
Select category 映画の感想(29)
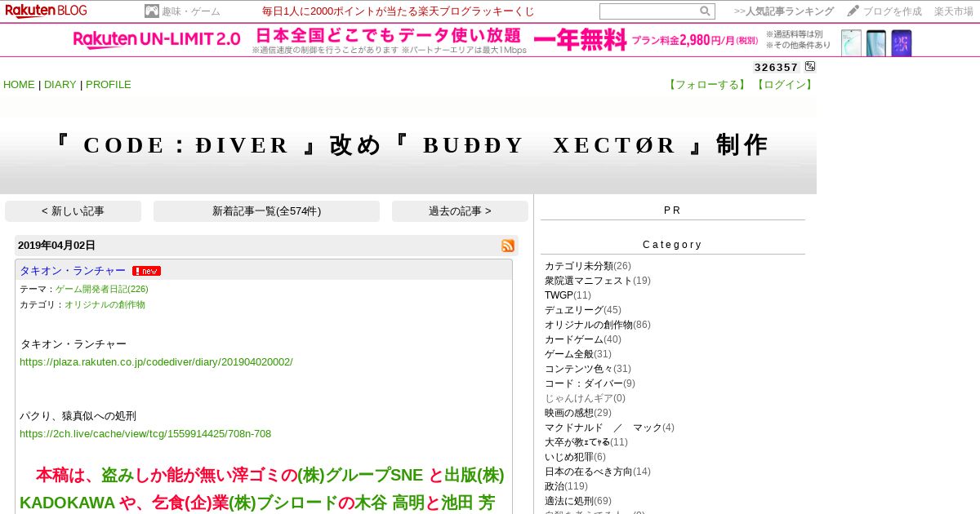pos(578,413)
